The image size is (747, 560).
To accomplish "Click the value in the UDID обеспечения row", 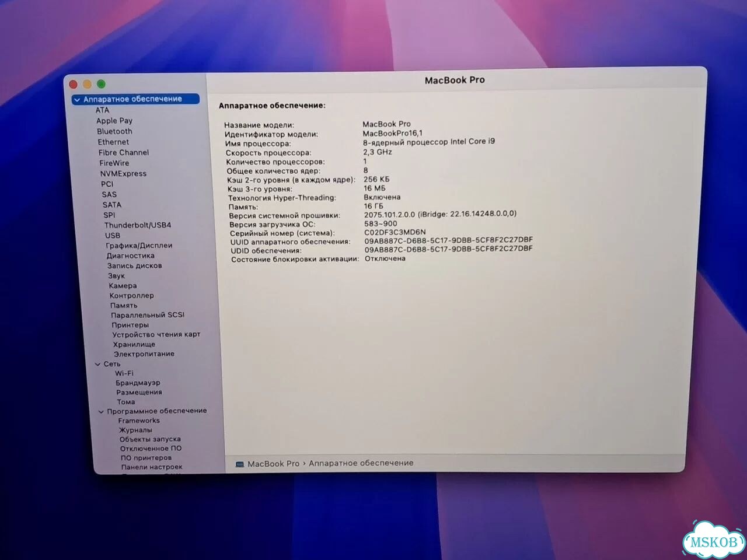I will tap(449, 249).
